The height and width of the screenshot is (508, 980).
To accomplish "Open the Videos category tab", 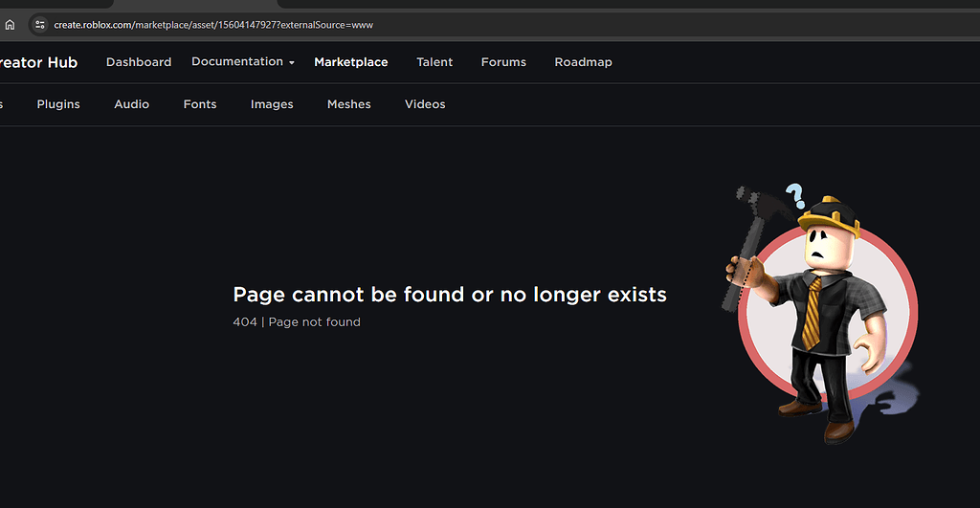I will (425, 104).
